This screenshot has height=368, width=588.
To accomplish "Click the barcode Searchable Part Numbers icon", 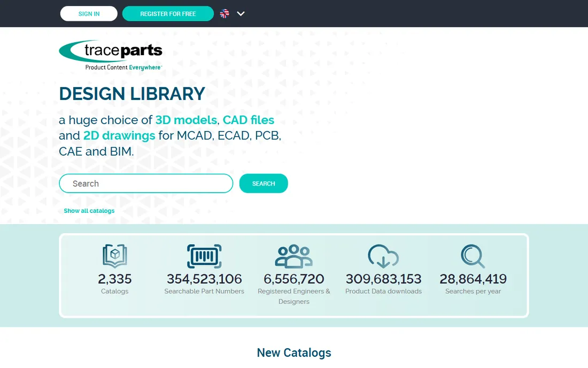I will click(204, 256).
